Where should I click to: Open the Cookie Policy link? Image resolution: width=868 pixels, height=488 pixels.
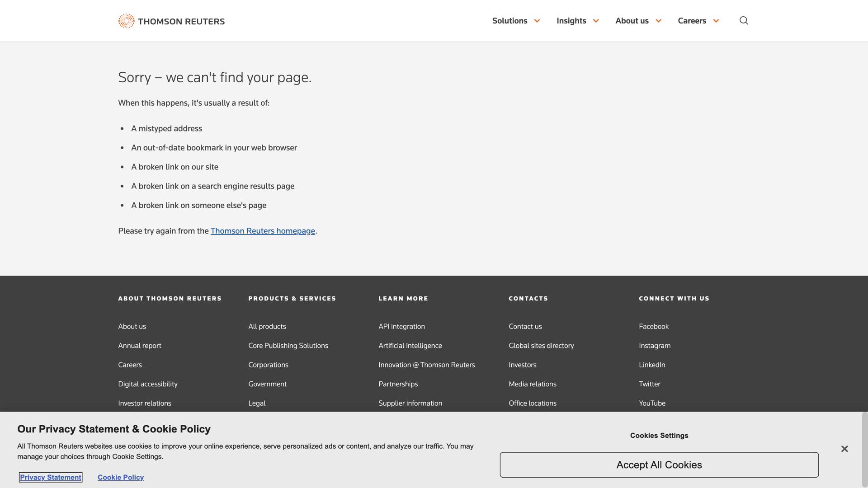pos(121,477)
